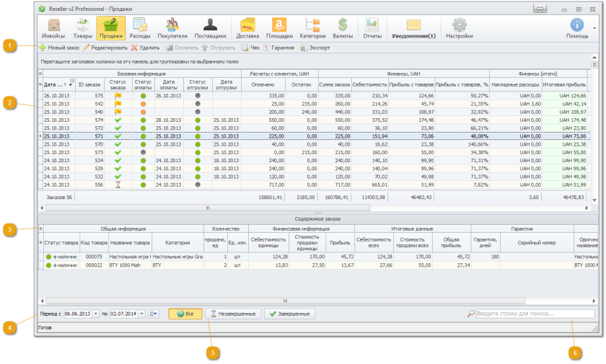The width and height of the screenshot is (606, 364).
Task: Open Настройки settings
Action: 459,28
